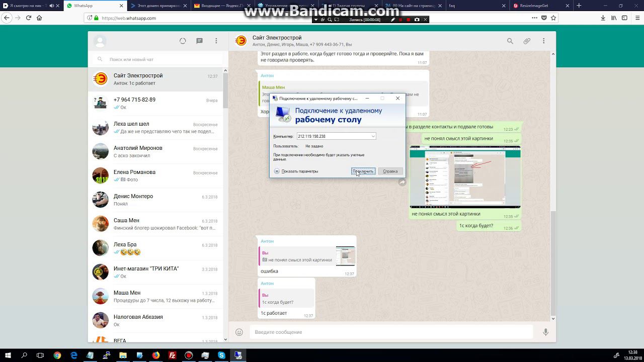Open Маша Мен chat in sidebar
644x362 pixels.
pyautogui.click(x=155, y=297)
